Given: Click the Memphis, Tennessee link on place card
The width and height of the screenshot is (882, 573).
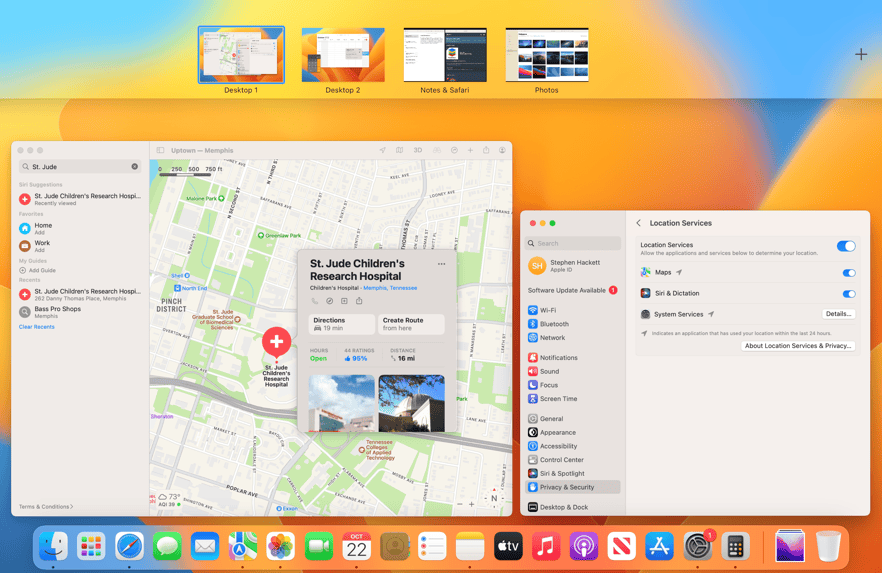Looking at the screenshot, I should coord(390,288).
